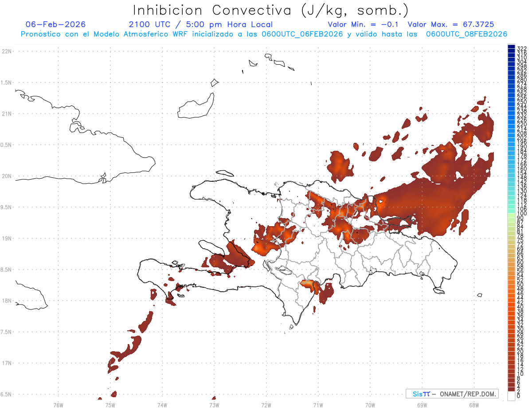Click the "18N" latitude label
This screenshot has height=411, width=532.
[x=7, y=301]
